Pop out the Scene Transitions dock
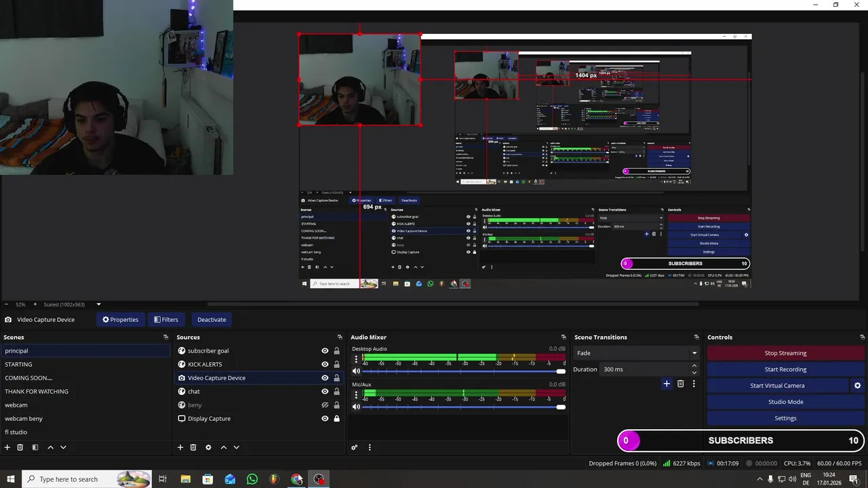868x488 pixels. coord(696,337)
